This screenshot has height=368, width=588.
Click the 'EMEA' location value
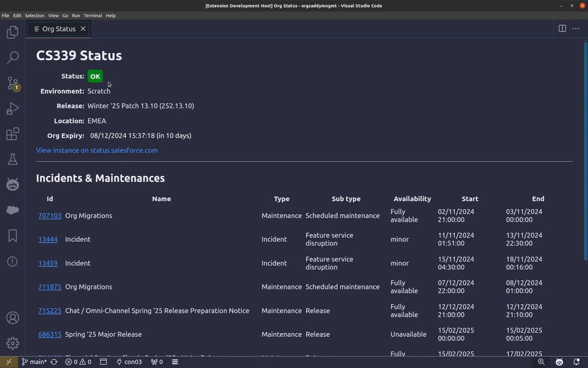point(97,121)
